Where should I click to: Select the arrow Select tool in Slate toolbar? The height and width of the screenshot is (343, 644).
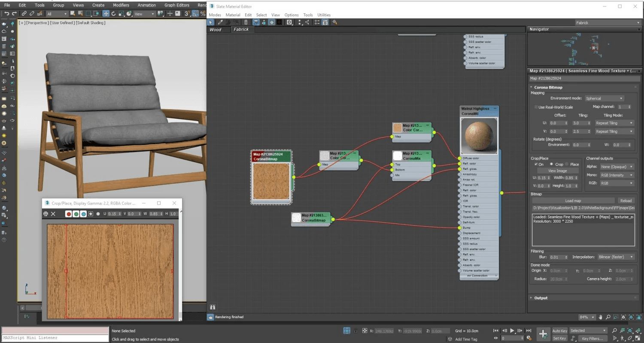pos(211,22)
